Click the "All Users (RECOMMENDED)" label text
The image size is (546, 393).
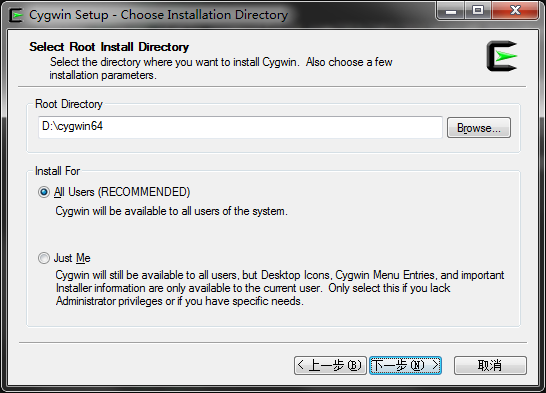122,192
